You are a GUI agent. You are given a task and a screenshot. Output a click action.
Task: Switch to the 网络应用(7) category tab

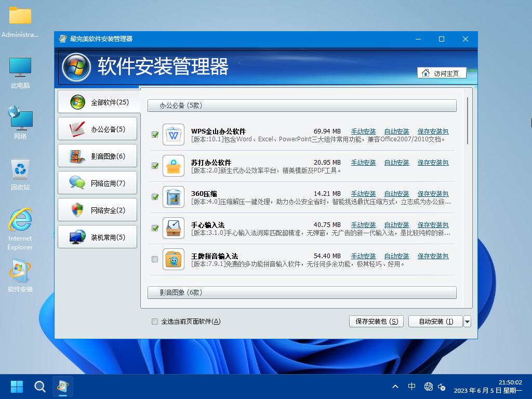click(x=98, y=183)
